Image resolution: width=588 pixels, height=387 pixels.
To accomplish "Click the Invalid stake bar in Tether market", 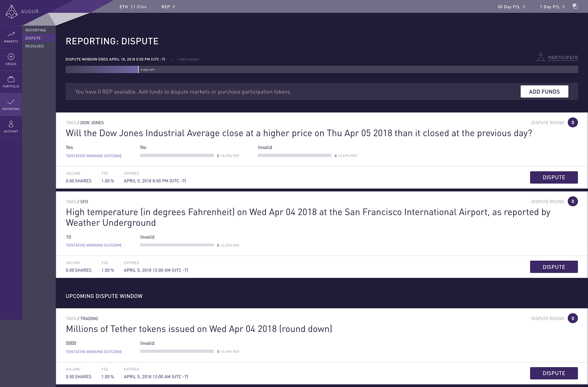I will tap(177, 351).
